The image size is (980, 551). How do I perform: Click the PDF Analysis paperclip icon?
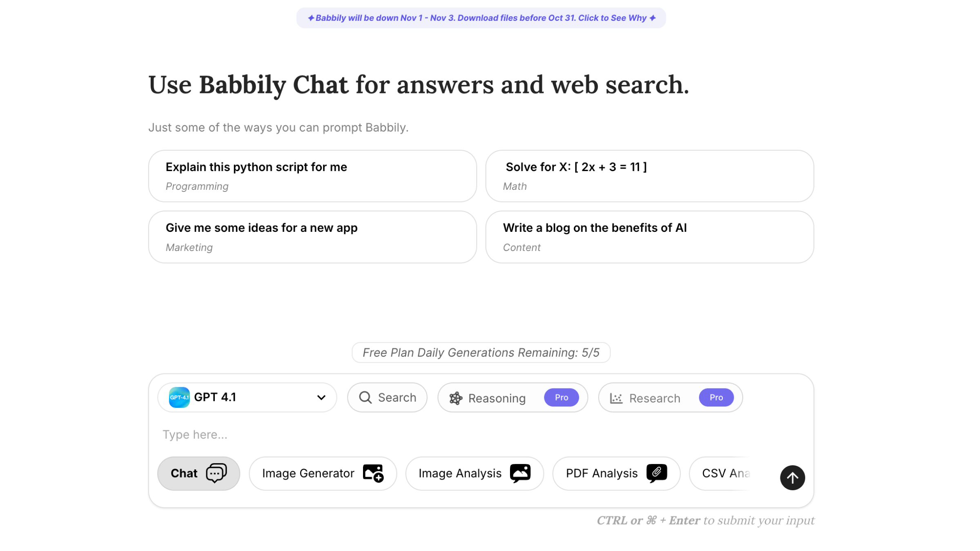pyautogui.click(x=657, y=473)
